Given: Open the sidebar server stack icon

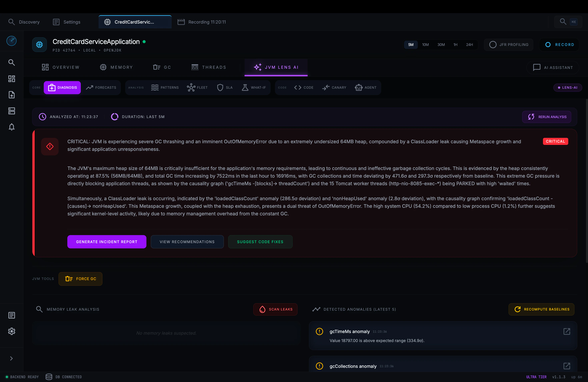Looking at the screenshot, I should tap(11, 111).
